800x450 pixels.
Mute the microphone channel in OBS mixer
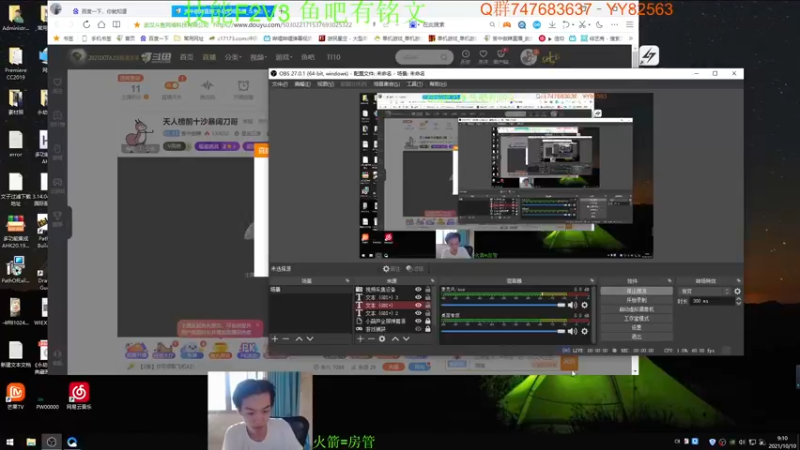(x=572, y=305)
